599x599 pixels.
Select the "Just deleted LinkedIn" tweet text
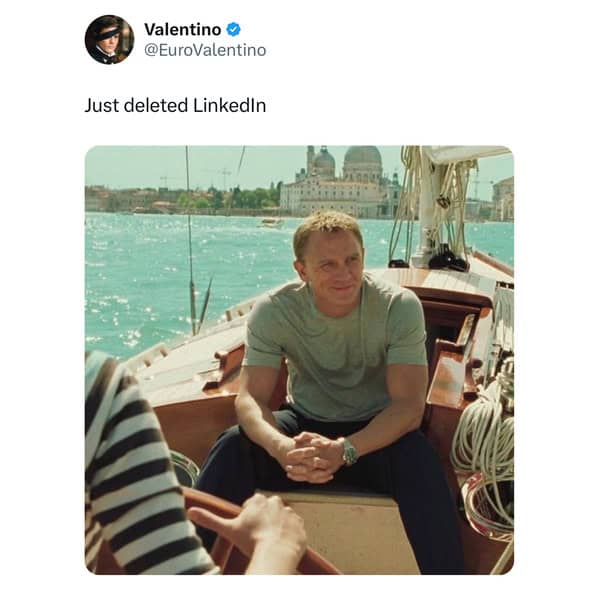(175, 105)
